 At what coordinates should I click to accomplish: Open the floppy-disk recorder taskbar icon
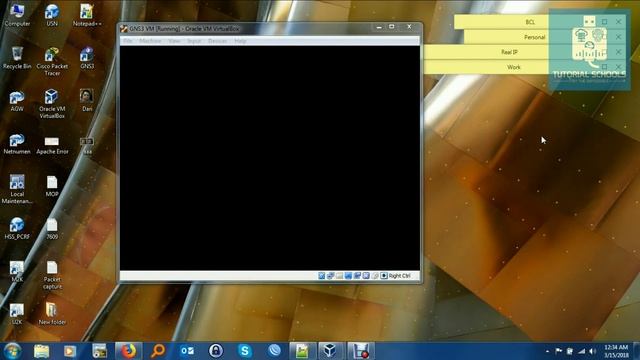coord(360,351)
